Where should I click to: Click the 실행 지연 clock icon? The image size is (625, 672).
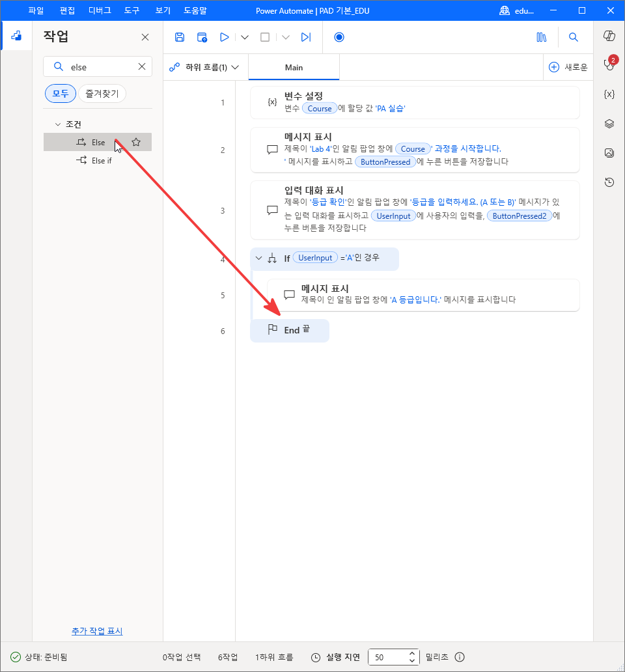316,657
